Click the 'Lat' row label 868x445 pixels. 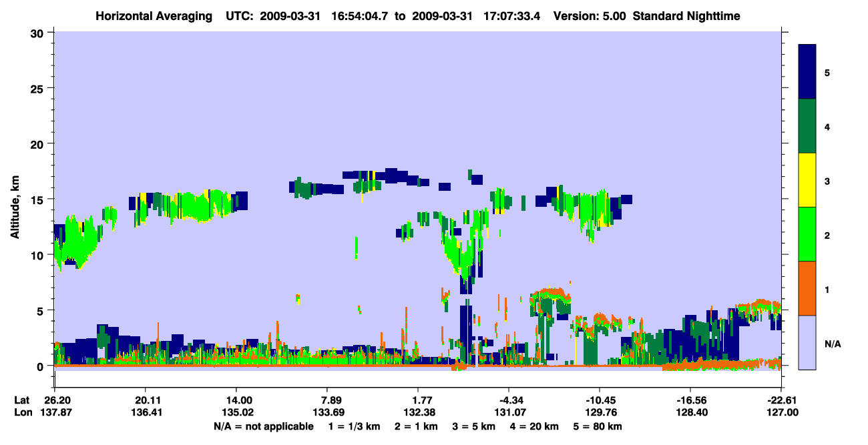click(x=22, y=400)
